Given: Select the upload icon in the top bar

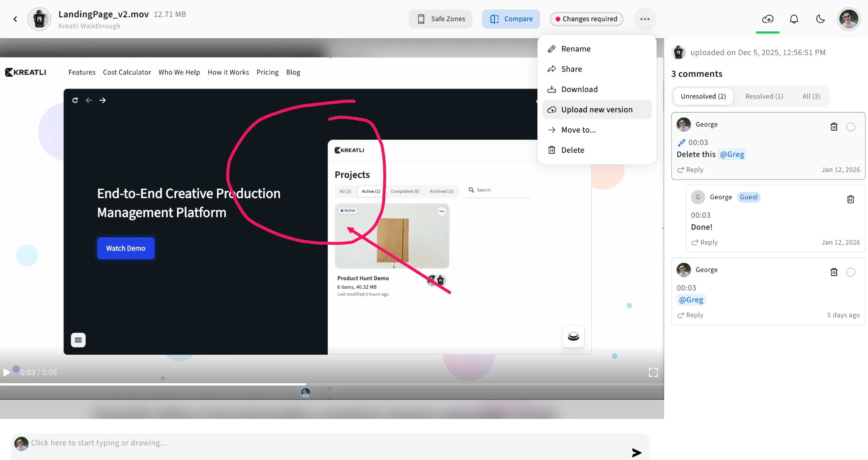Looking at the screenshot, I should (767, 19).
